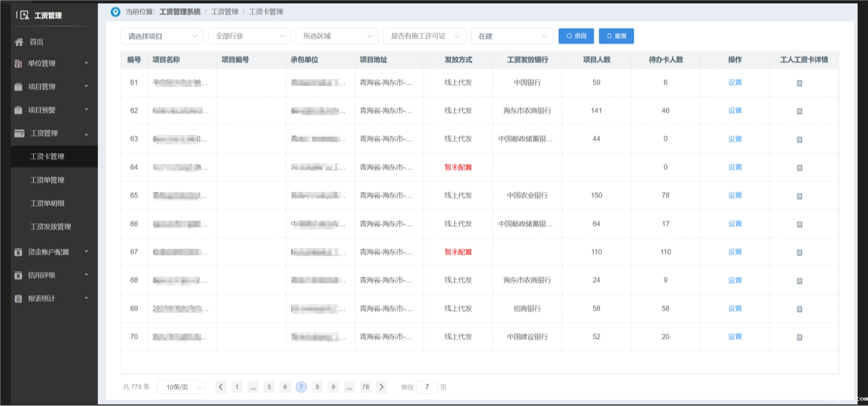Click the 设置 link for row 70
Screen dimensions: 868x406
tap(735, 336)
